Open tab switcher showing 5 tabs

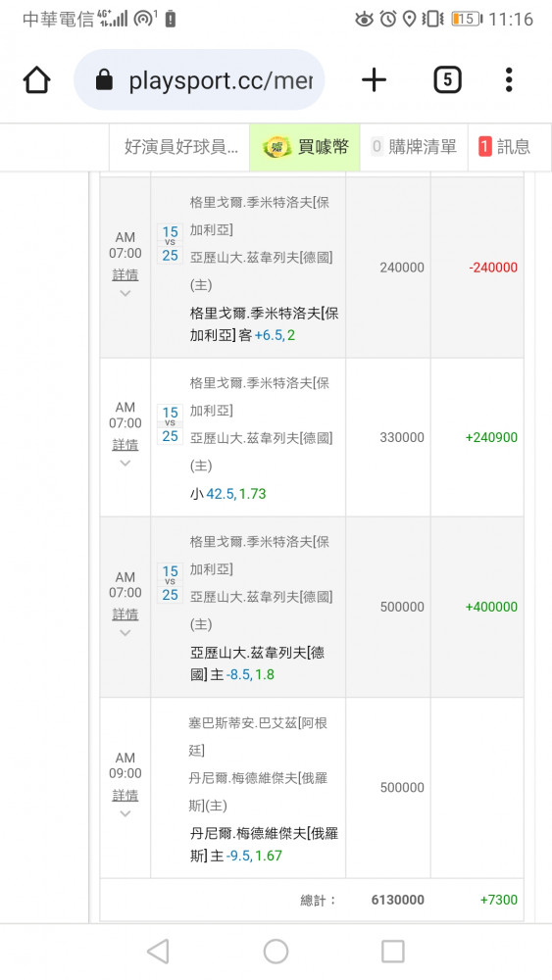pyautogui.click(x=447, y=80)
